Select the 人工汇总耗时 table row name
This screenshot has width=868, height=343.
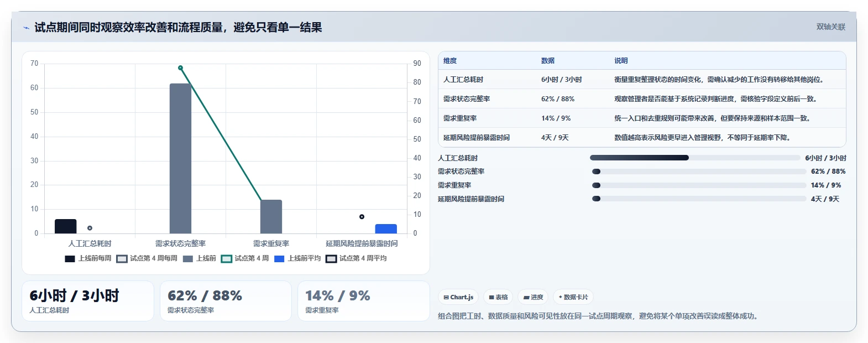pyautogui.click(x=463, y=80)
